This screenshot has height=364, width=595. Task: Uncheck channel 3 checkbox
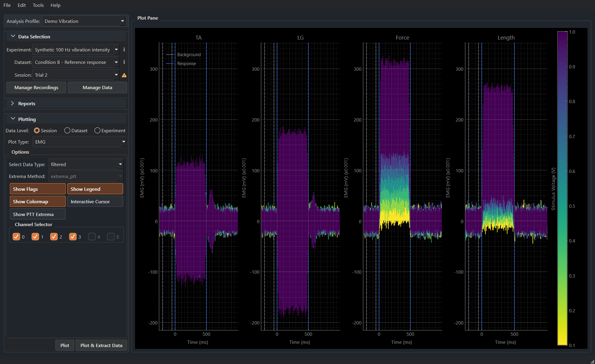pos(73,237)
